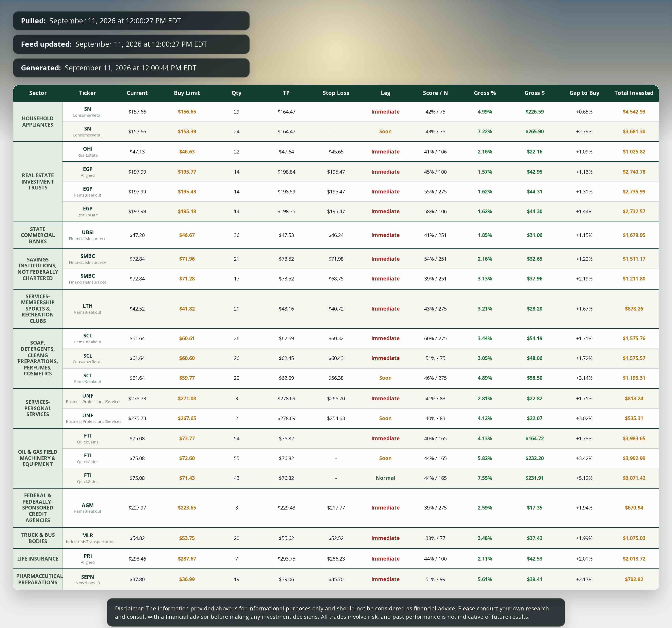Select the Generated timestamp banner
Image resolution: width=672 pixels, height=628 pixels.
click(x=131, y=68)
